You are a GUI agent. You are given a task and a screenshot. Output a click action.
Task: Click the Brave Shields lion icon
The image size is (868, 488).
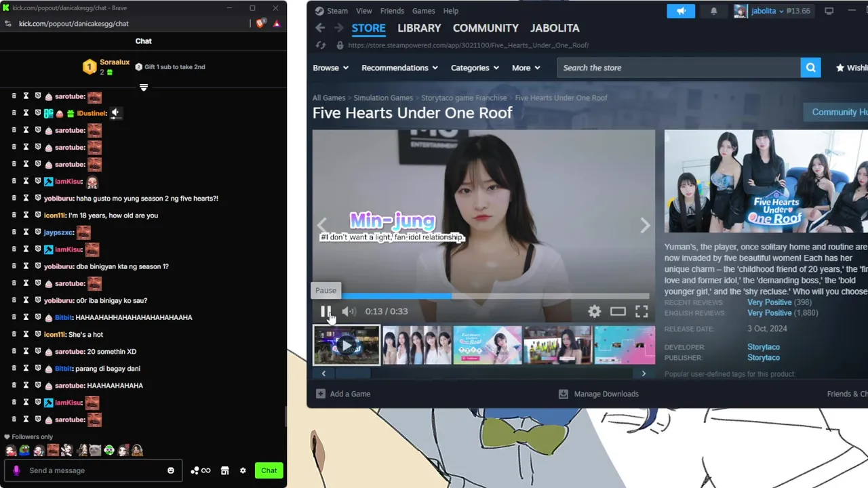pyautogui.click(x=261, y=23)
